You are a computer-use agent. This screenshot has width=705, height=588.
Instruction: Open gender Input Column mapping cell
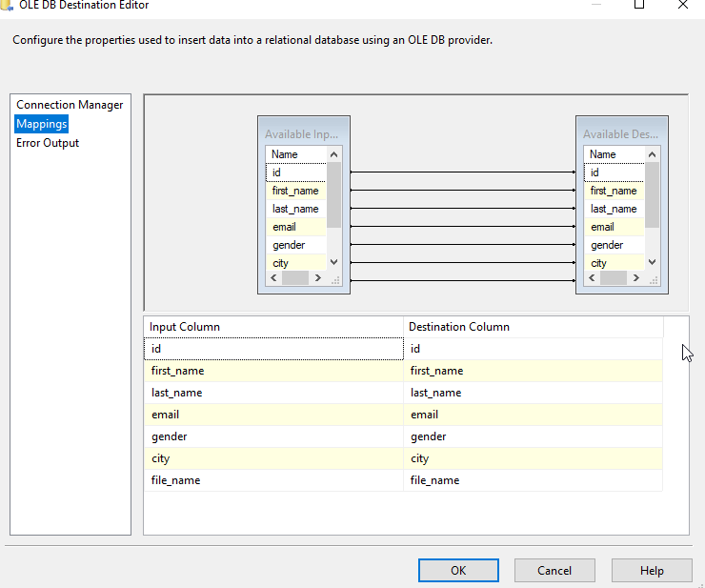click(273, 436)
